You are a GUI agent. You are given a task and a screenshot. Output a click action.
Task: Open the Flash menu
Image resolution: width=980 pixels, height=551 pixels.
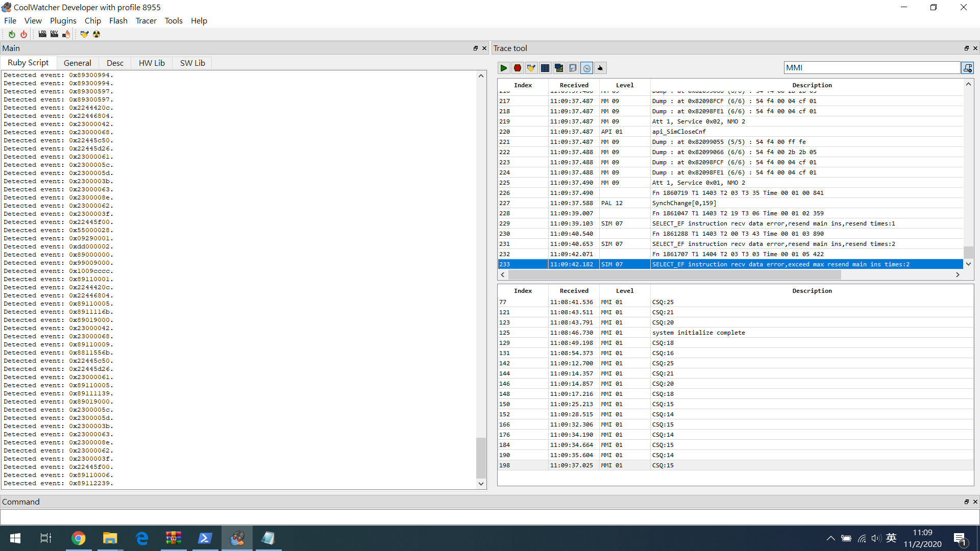tap(118, 21)
